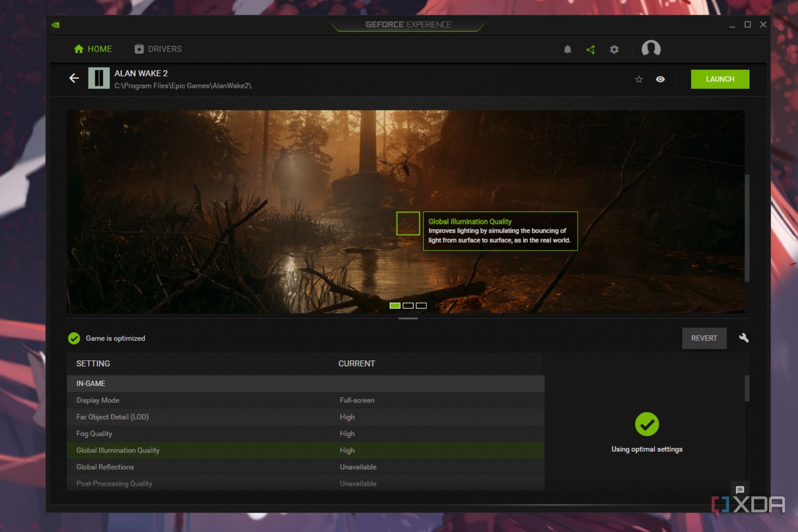Image resolution: width=798 pixels, height=532 pixels.
Task: Open the share overlay icon
Action: click(x=591, y=49)
